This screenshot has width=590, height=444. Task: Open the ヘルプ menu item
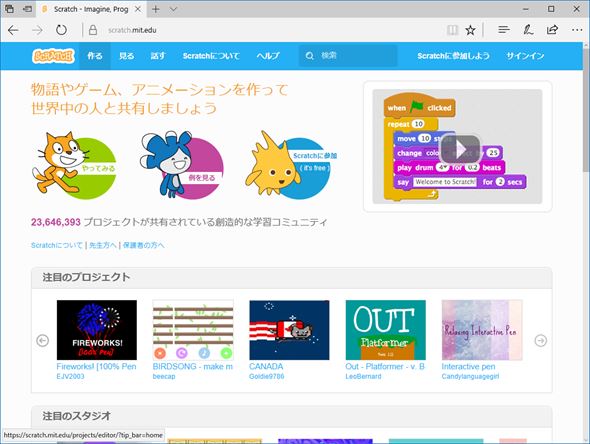(x=268, y=56)
